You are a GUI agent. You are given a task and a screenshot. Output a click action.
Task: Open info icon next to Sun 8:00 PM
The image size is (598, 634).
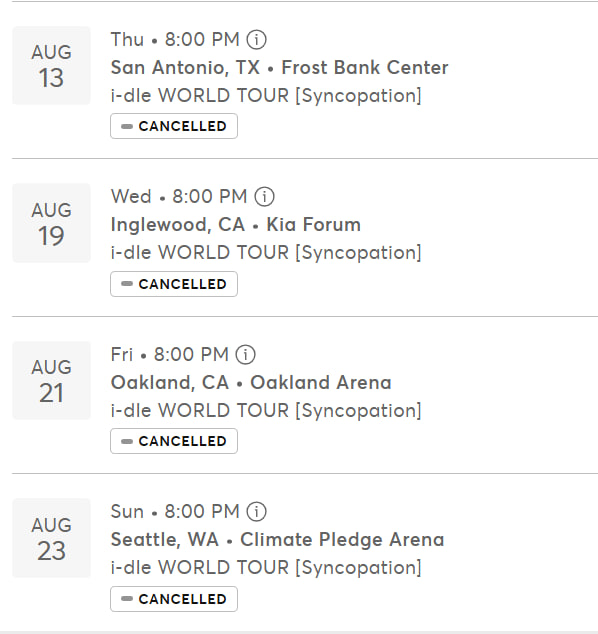(x=256, y=511)
